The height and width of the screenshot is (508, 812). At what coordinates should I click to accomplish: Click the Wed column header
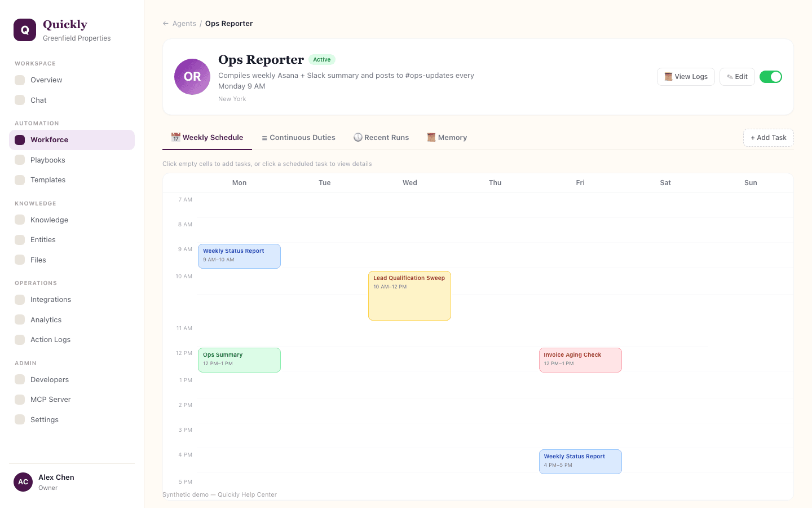click(x=410, y=183)
